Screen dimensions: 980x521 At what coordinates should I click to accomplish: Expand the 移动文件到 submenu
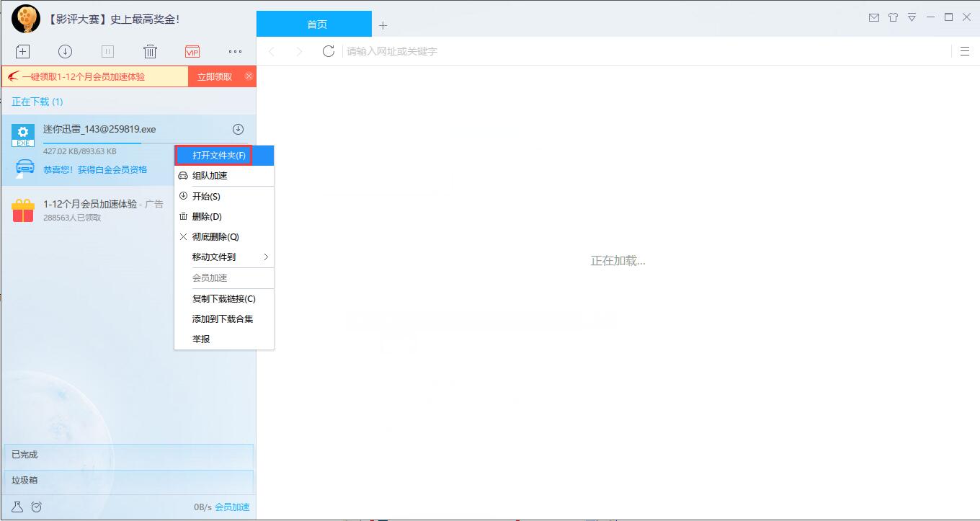pos(224,257)
